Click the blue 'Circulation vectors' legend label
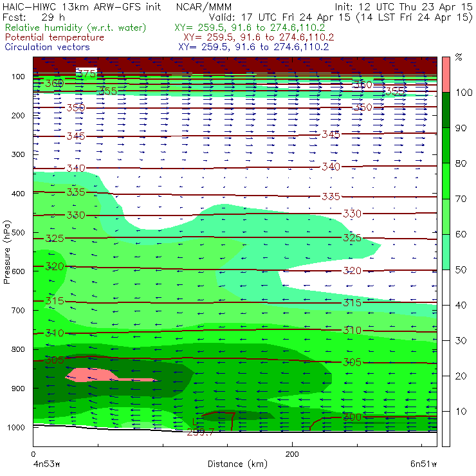The width and height of the screenshot is (476, 476). point(47,47)
